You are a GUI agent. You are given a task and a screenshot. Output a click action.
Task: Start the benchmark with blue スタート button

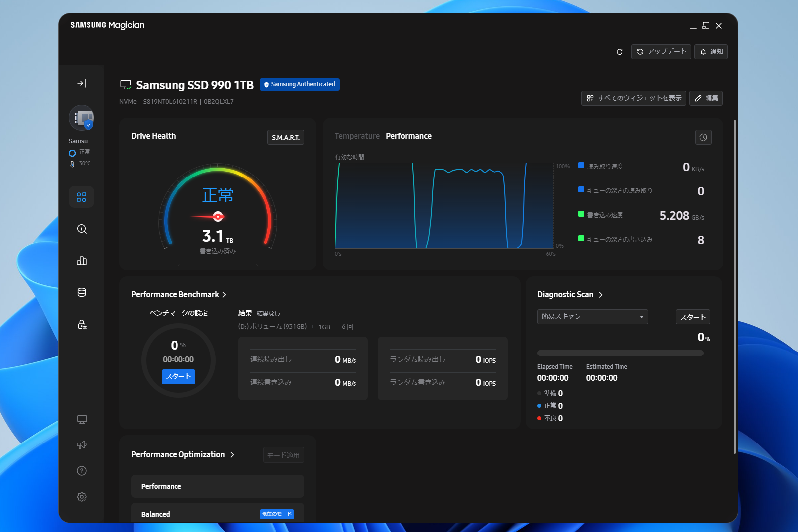tap(178, 377)
